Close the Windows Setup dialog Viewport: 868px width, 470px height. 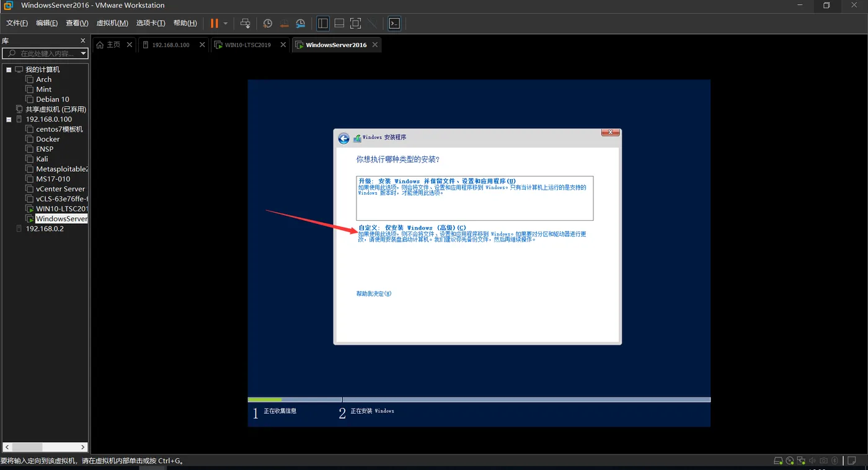tap(611, 133)
